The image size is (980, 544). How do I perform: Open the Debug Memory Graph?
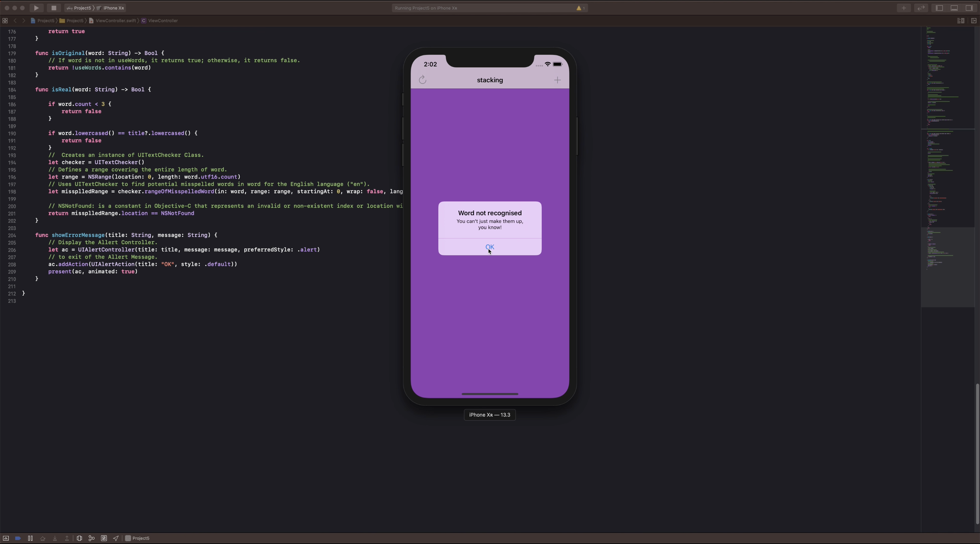click(91, 538)
